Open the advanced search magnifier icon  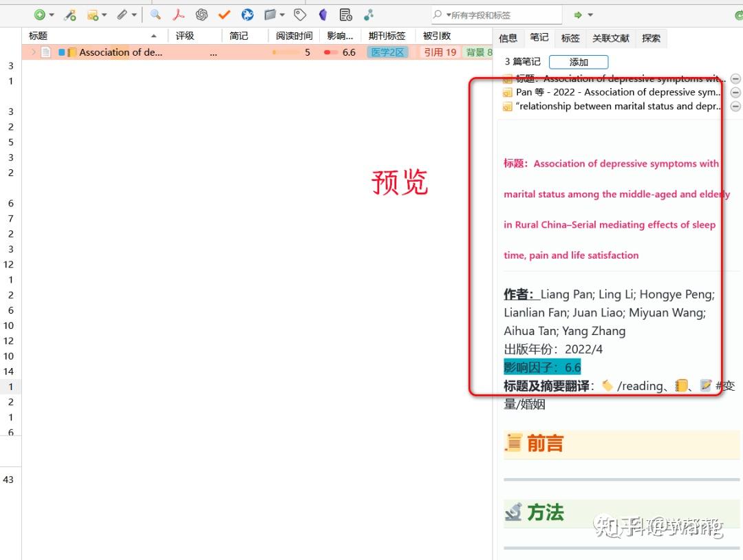click(155, 14)
